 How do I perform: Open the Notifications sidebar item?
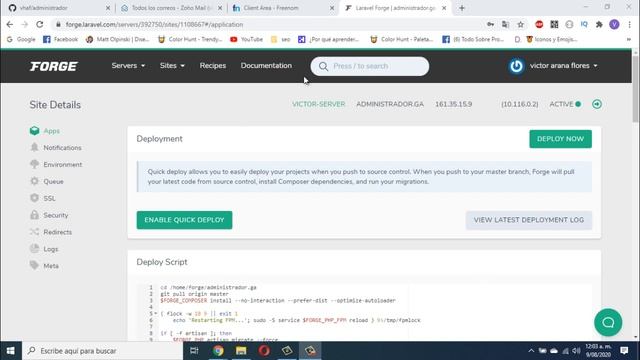coord(56,147)
